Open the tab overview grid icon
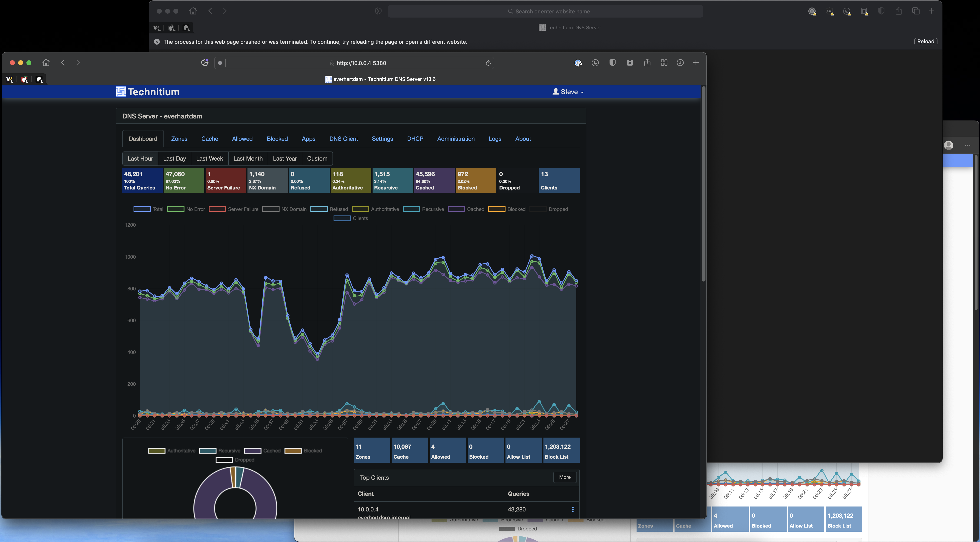 point(664,63)
